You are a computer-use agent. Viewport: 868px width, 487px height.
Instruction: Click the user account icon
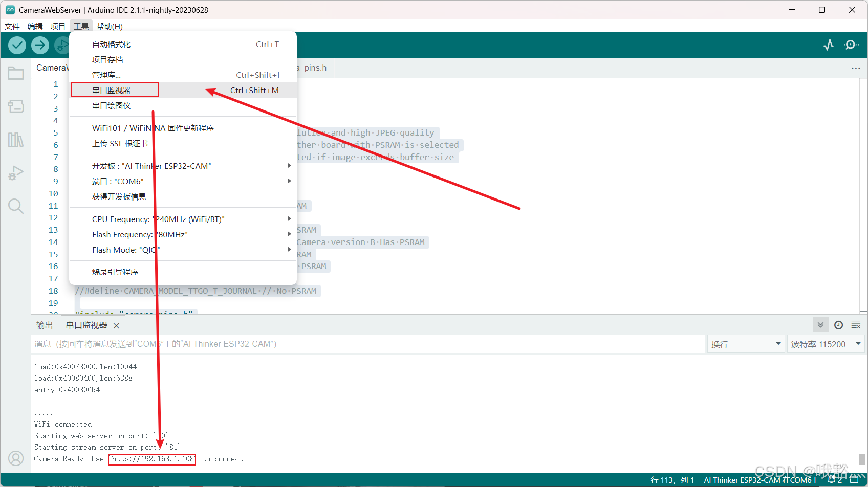pos(16,458)
